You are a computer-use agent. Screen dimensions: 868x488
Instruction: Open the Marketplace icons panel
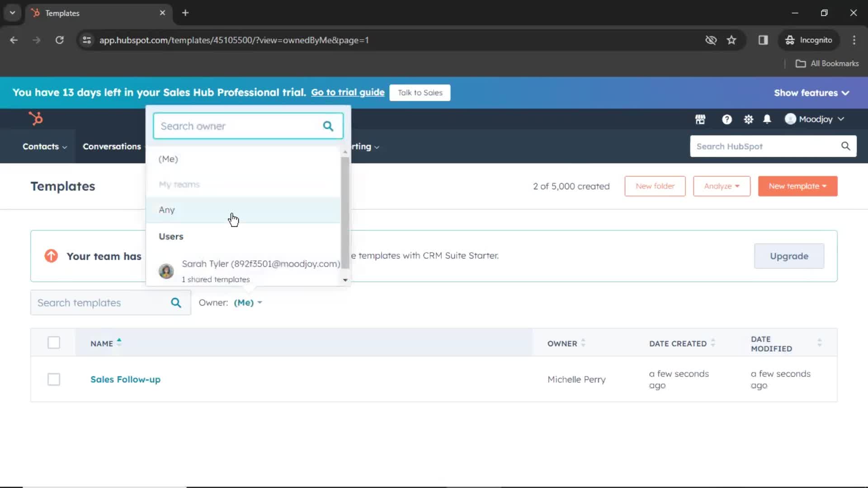point(700,118)
